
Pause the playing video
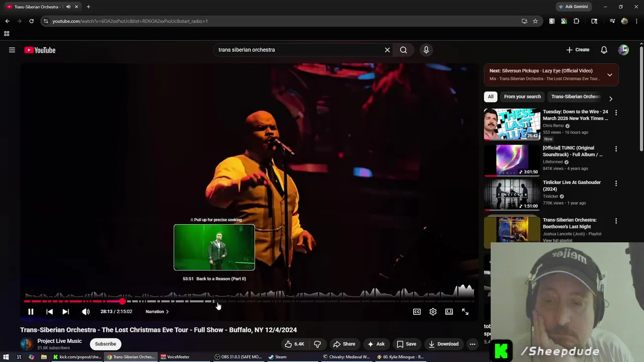tap(31, 312)
